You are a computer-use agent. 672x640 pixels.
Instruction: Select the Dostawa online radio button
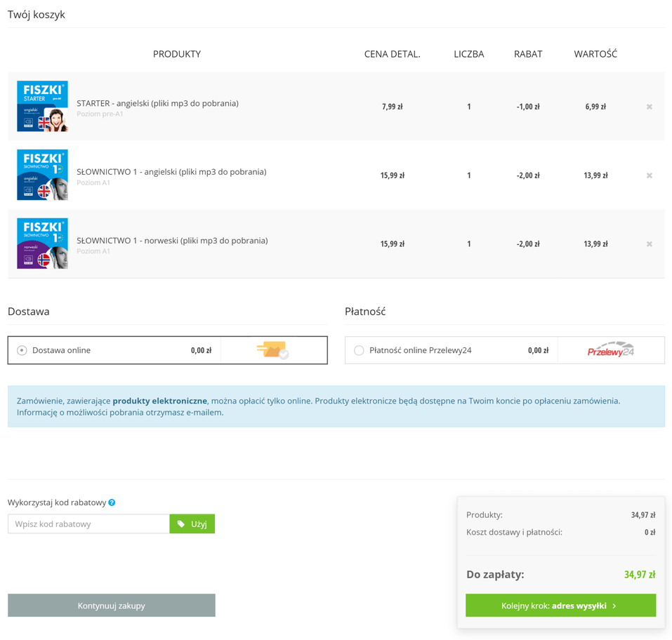point(22,350)
